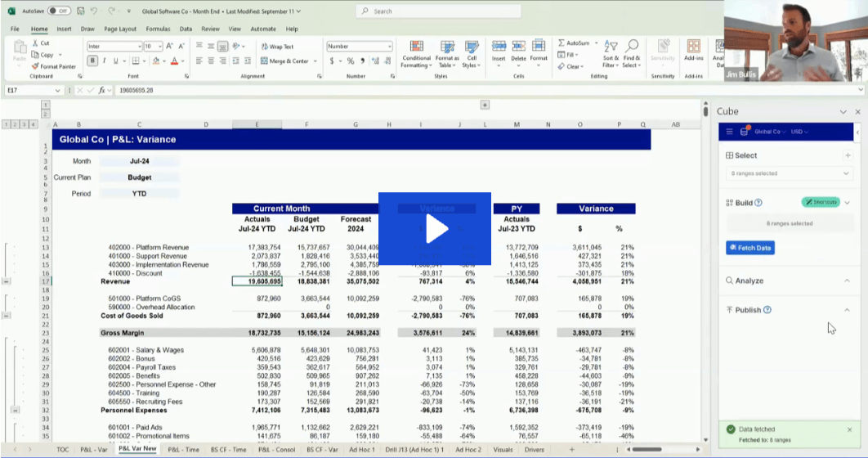Toggle Italic formatting

[x=104, y=61]
